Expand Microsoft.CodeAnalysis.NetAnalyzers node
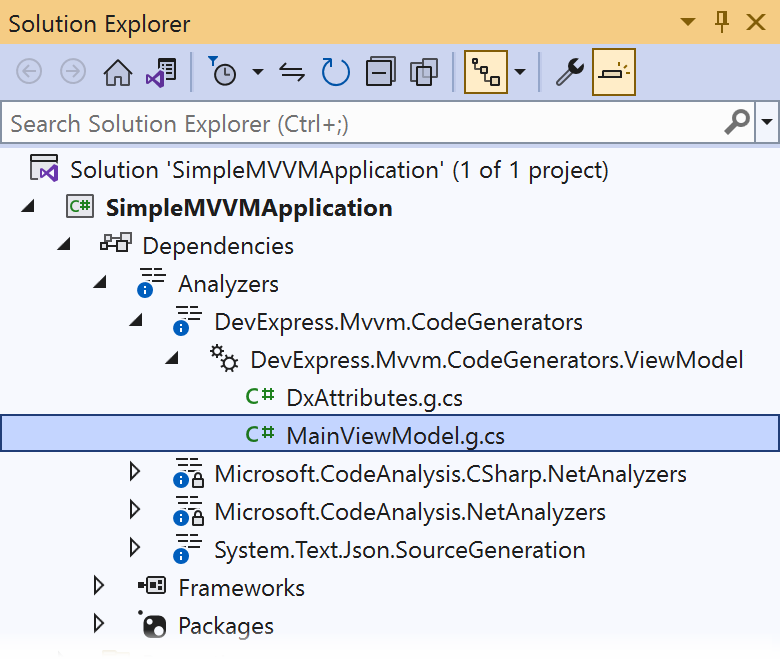 [134, 509]
